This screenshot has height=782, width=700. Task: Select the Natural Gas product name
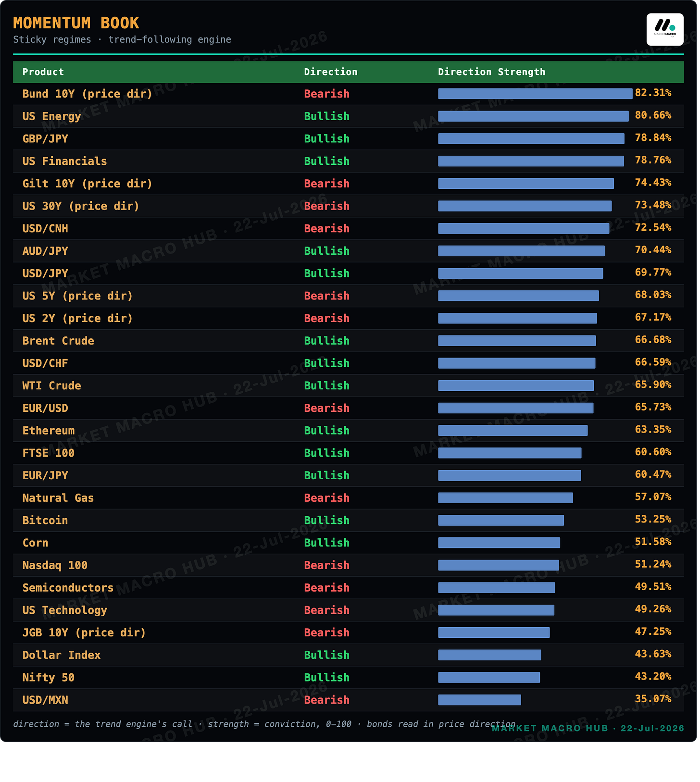coord(58,498)
